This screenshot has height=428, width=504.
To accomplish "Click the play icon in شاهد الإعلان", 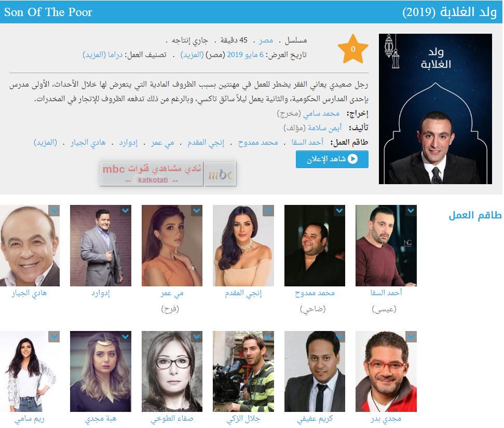I will tap(352, 159).
